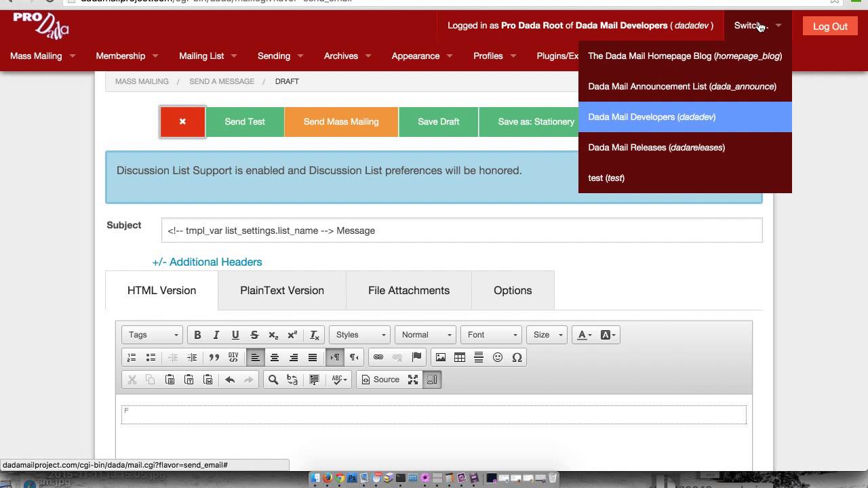Apply strikethrough formatting

tap(254, 335)
